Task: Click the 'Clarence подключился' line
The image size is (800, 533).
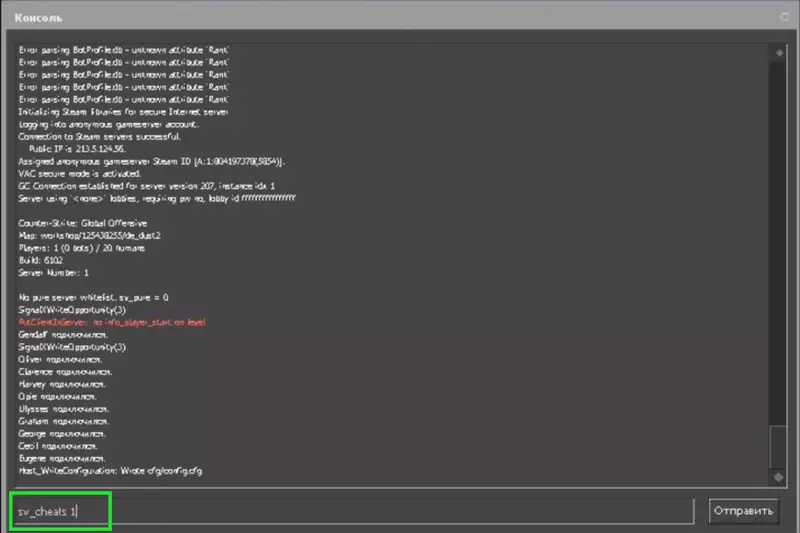Action: [x=65, y=372]
